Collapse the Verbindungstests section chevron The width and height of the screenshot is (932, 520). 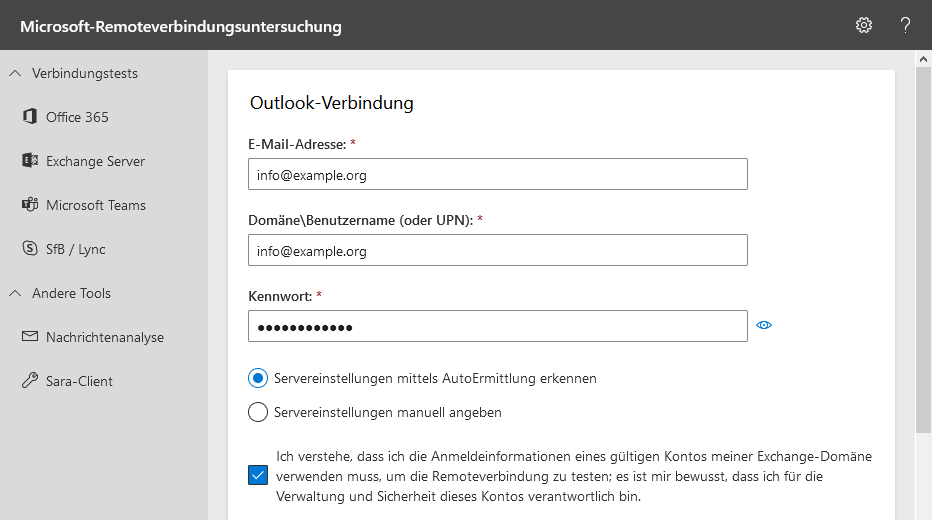[x=15, y=73]
